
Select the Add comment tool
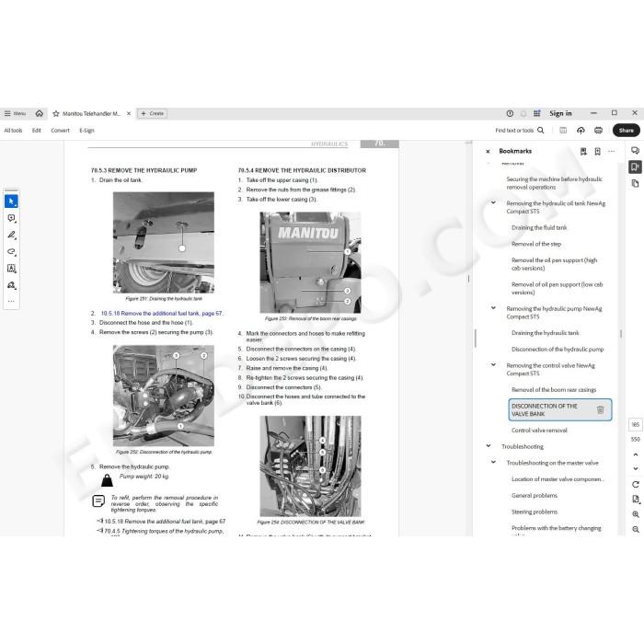coord(11,218)
